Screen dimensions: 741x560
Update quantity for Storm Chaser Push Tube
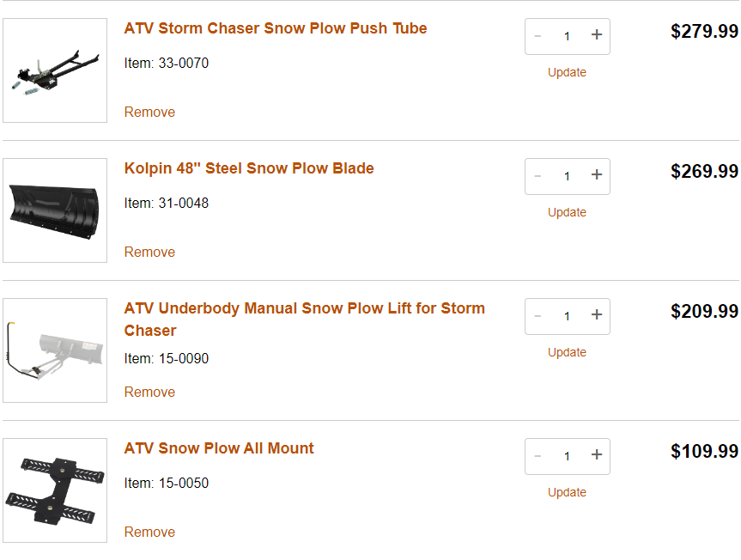[567, 72]
